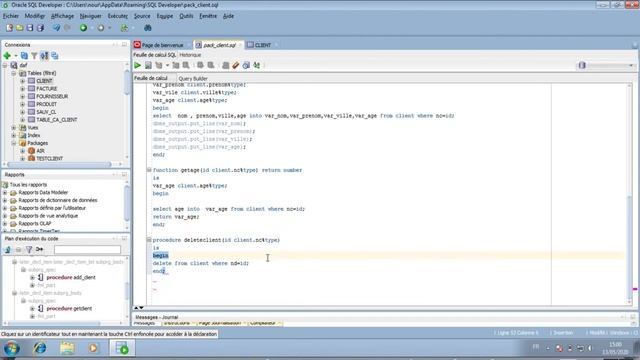
Task: Select Rapports OLAP in reports list
Action: coord(35,223)
